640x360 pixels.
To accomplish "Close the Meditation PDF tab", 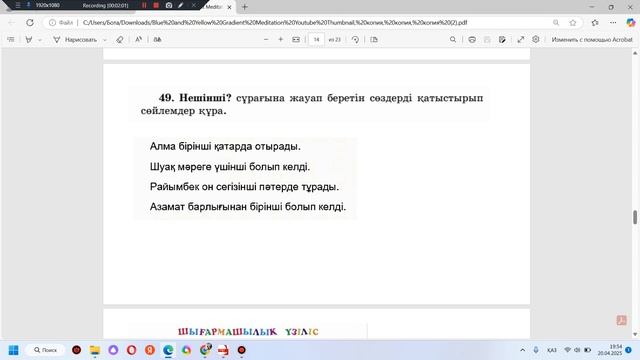I will pyautogui.click(x=229, y=7).
